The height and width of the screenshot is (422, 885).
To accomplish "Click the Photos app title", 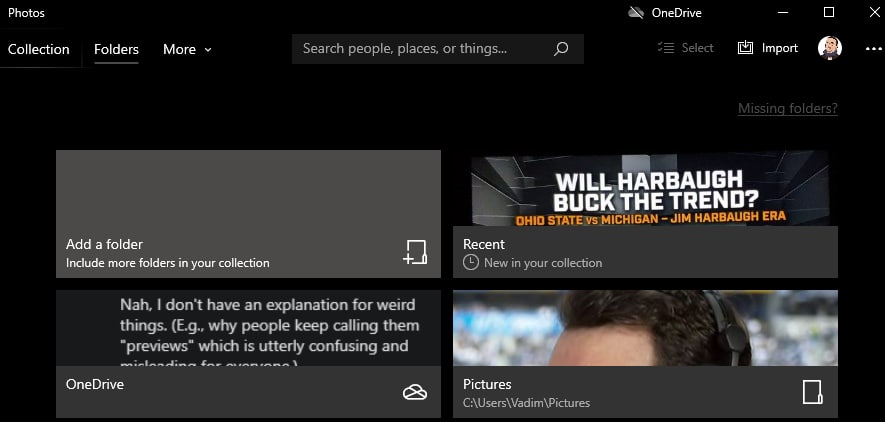I will [27, 12].
